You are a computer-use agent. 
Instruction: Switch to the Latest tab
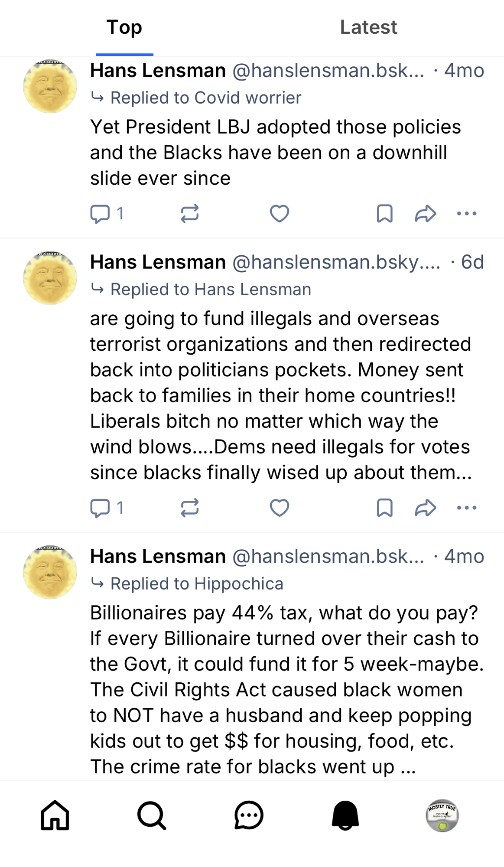[x=368, y=27]
